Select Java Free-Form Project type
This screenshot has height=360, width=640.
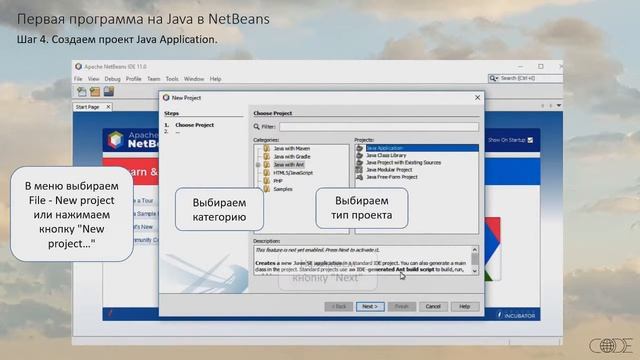click(391, 177)
